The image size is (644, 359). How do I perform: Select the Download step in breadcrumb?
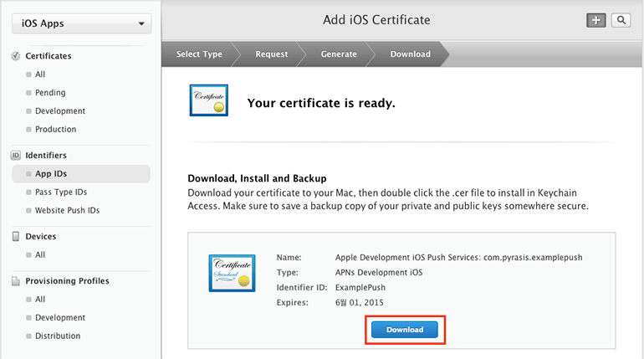coord(410,54)
